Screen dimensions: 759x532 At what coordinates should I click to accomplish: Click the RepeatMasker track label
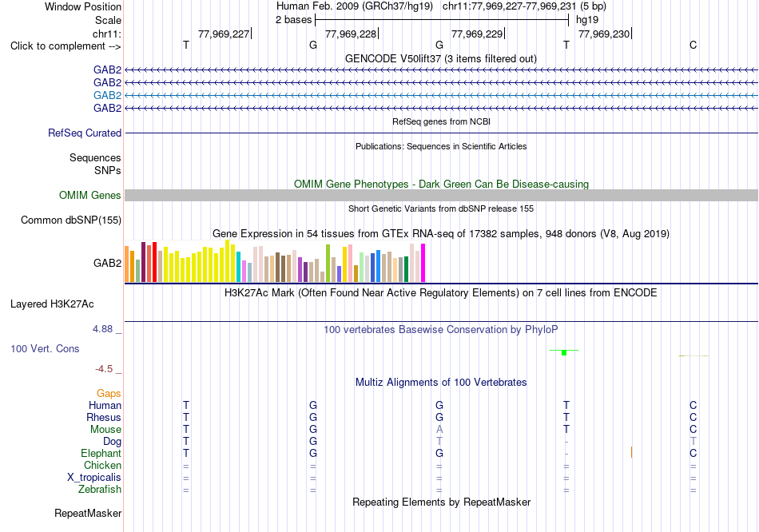pos(88,513)
